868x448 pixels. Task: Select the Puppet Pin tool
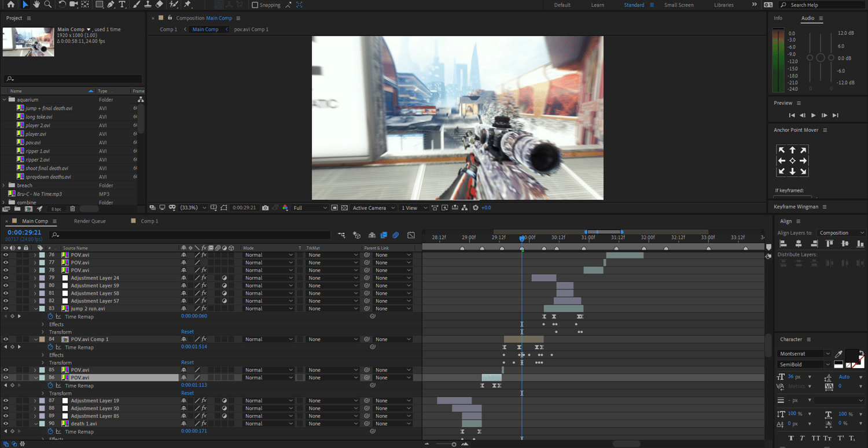(187, 5)
